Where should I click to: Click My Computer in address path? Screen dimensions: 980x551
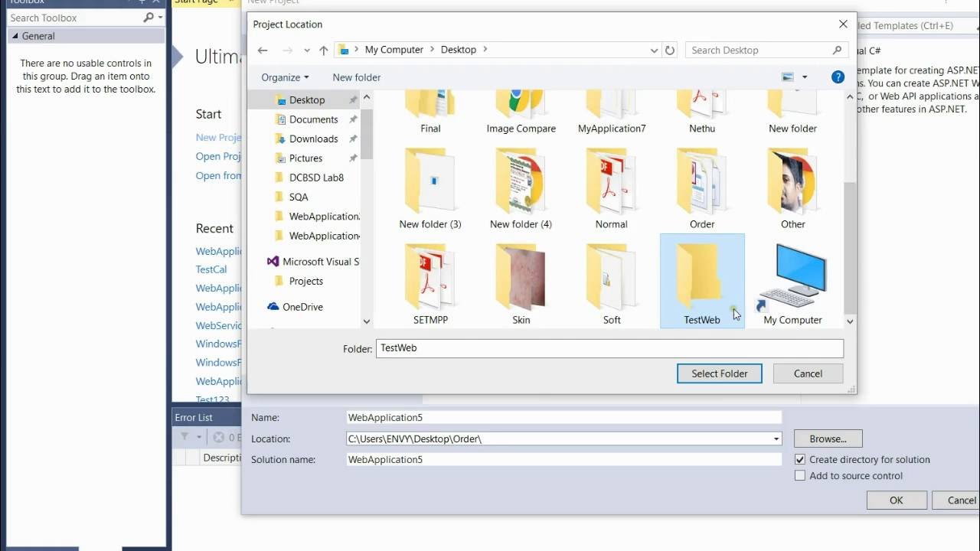pos(394,50)
